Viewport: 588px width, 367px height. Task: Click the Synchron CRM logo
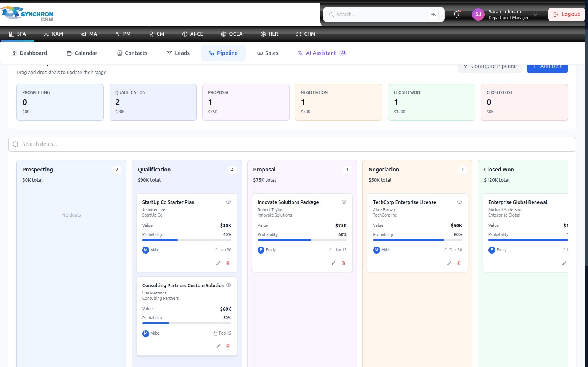pyautogui.click(x=27, y=14)
